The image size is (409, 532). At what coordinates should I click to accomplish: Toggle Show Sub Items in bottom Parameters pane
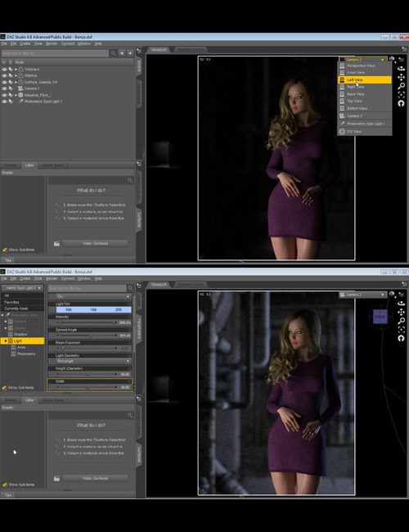click(4, 387)
